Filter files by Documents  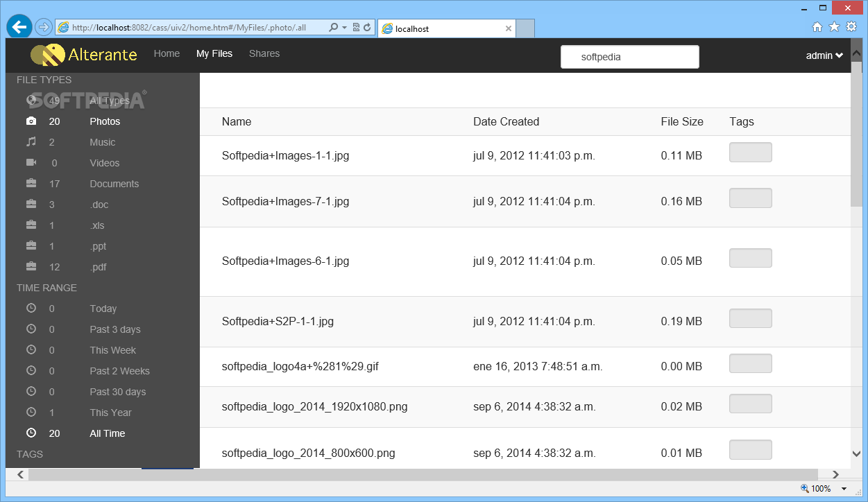[x=114, y=184]
